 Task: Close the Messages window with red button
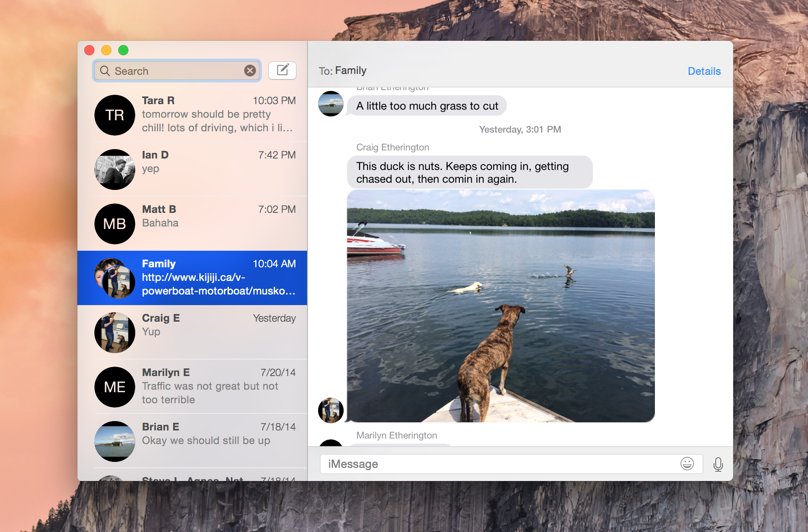point(89,50)
